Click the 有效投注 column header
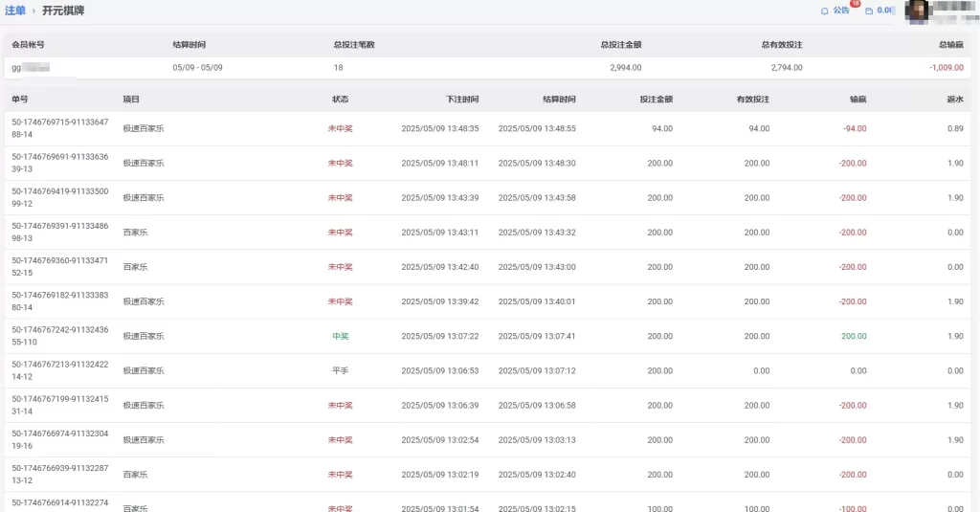The image size is (980, 512). click(x=752, y=99)
